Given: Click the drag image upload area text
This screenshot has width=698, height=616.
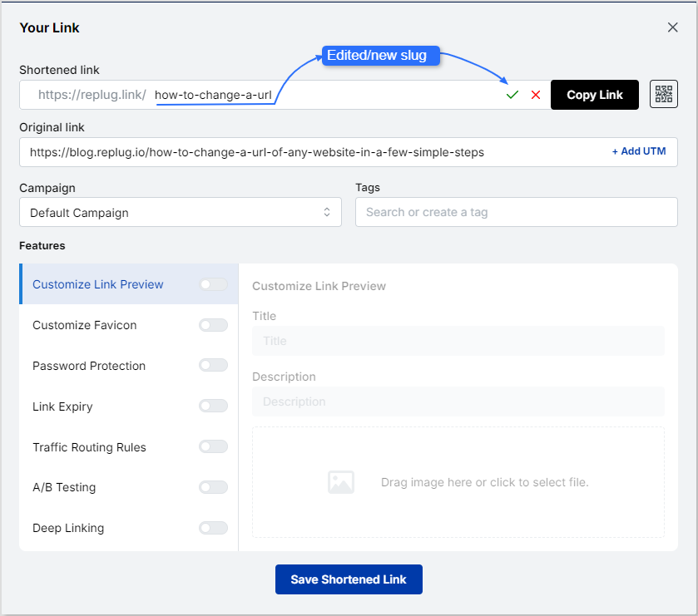Looking at the screenshot, I should tap(485, 482).
